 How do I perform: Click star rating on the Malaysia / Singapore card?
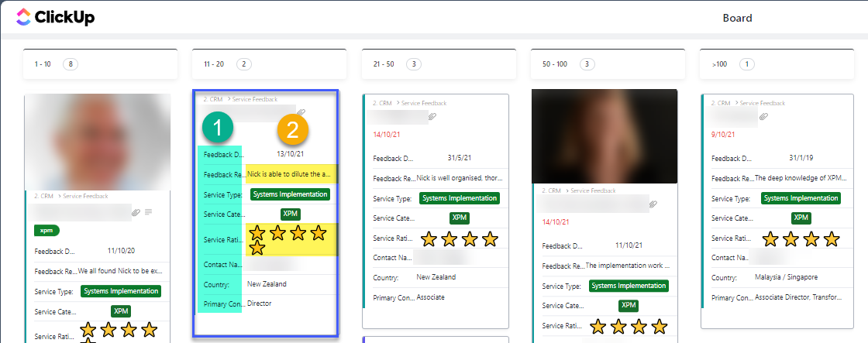click(x=801, y=239)
